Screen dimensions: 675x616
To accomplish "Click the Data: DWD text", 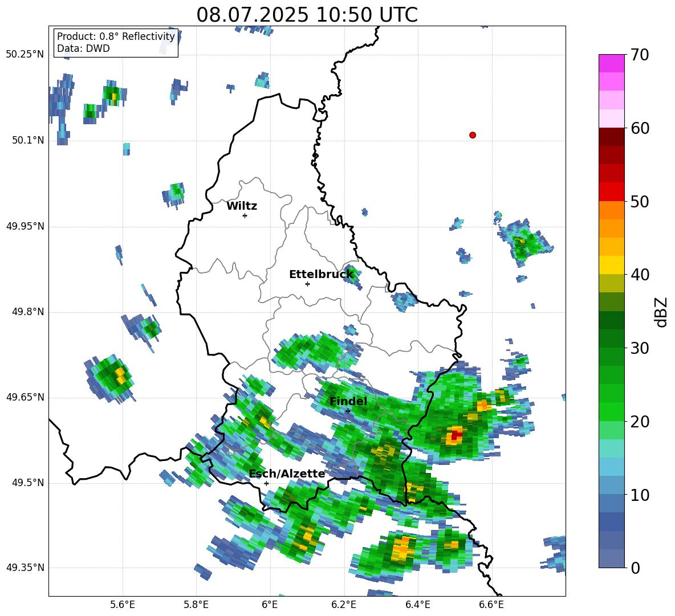I will tap(83, 48).
